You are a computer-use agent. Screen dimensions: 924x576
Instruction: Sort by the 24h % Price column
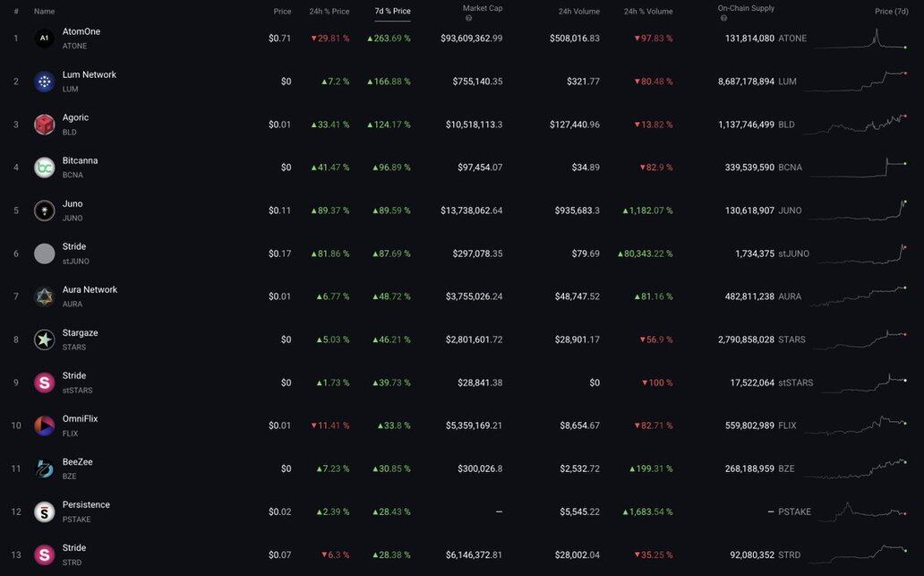[x=329, y=12]
